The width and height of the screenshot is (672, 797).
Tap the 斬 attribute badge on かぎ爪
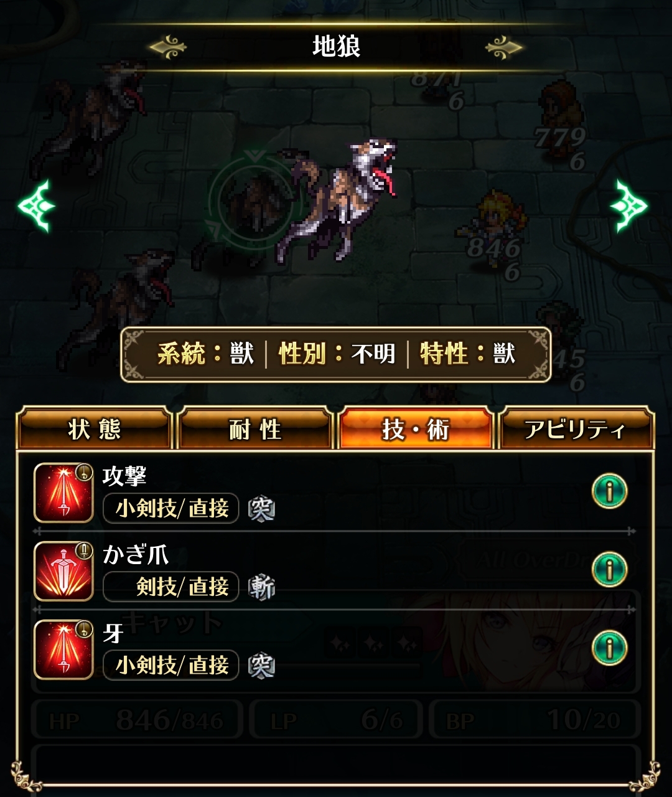coord(261,588)
